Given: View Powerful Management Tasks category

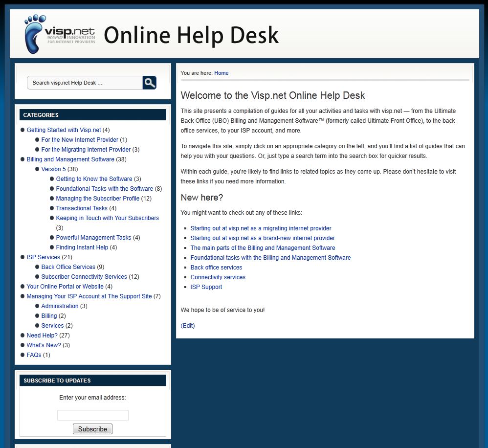Looking at the screenshot, I should pos(93,238).
